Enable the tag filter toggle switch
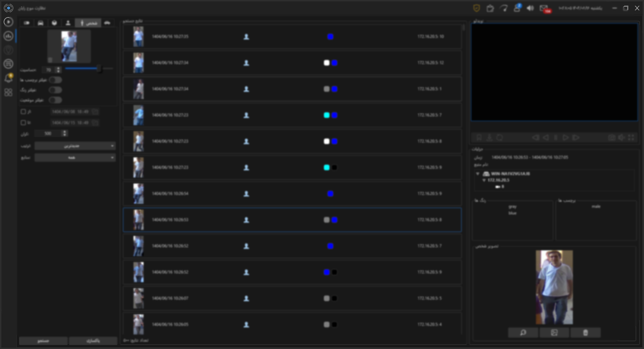The width and height of the screenshot is (644, 349). click(x=55, y=80)
